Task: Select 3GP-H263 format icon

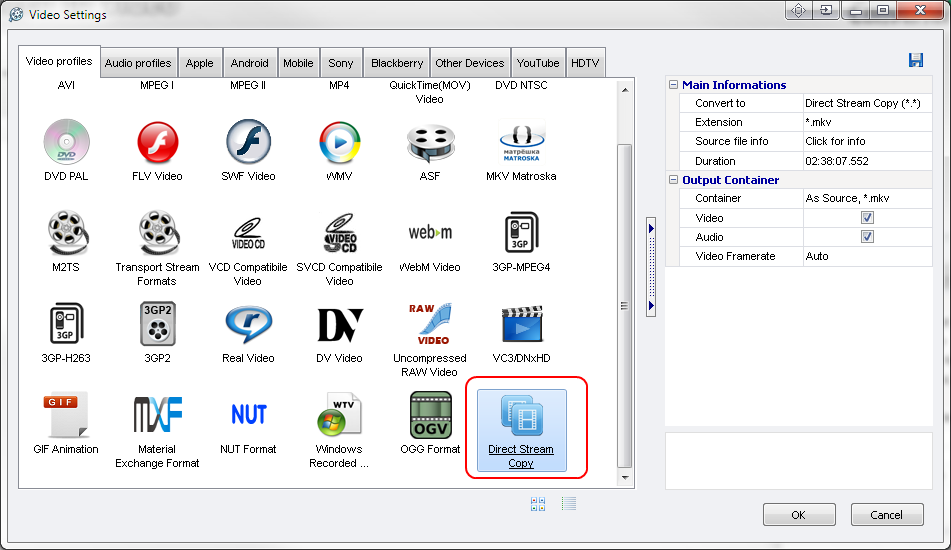Action: pyautogui.click(x=66, y=323)
